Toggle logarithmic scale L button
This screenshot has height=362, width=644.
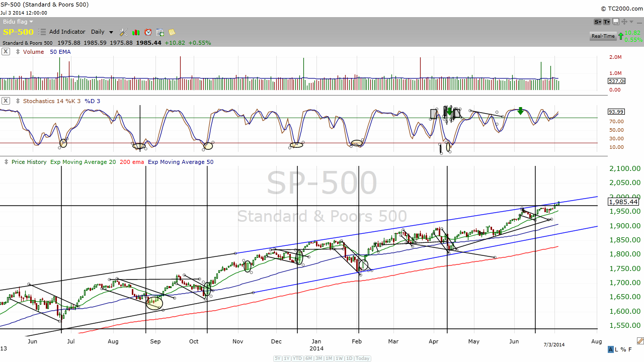617,349
